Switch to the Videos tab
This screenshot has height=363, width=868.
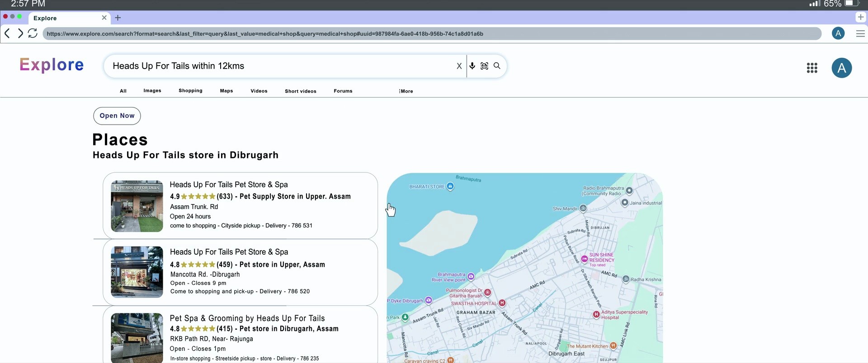pos(259,91)
